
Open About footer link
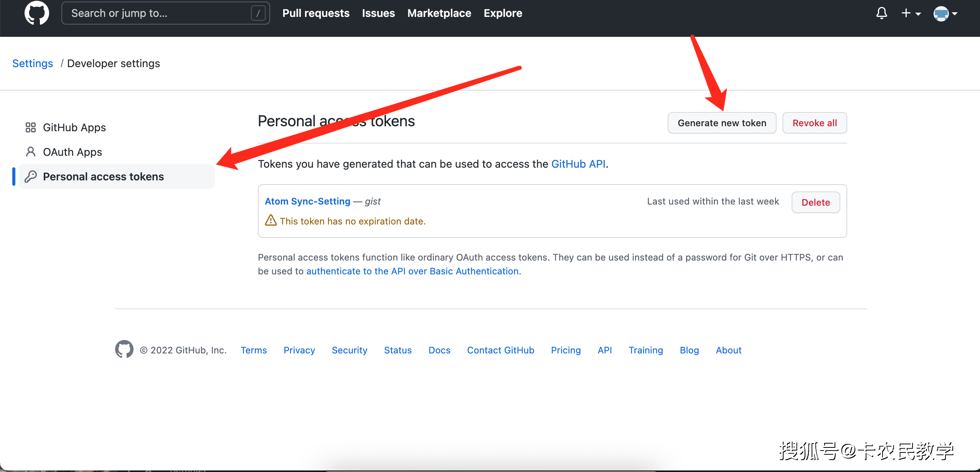[x=729, y=350]
